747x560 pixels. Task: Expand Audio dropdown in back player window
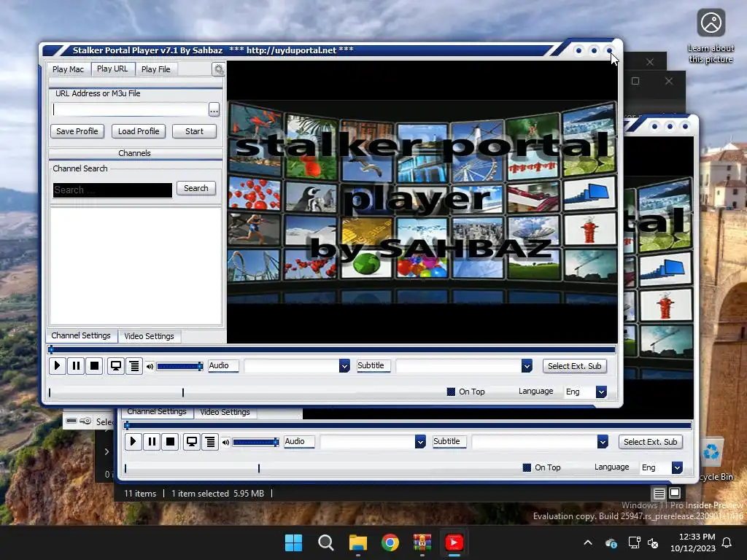420,441
